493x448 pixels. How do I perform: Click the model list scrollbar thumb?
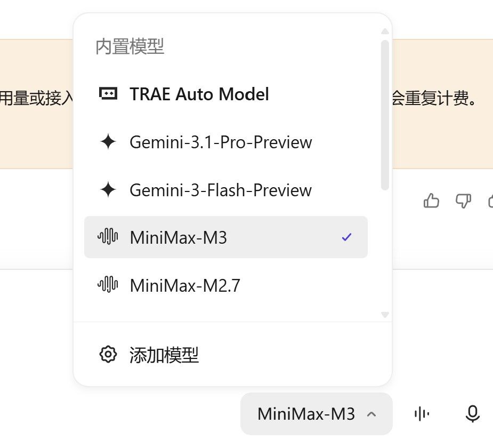click(385, 115)
